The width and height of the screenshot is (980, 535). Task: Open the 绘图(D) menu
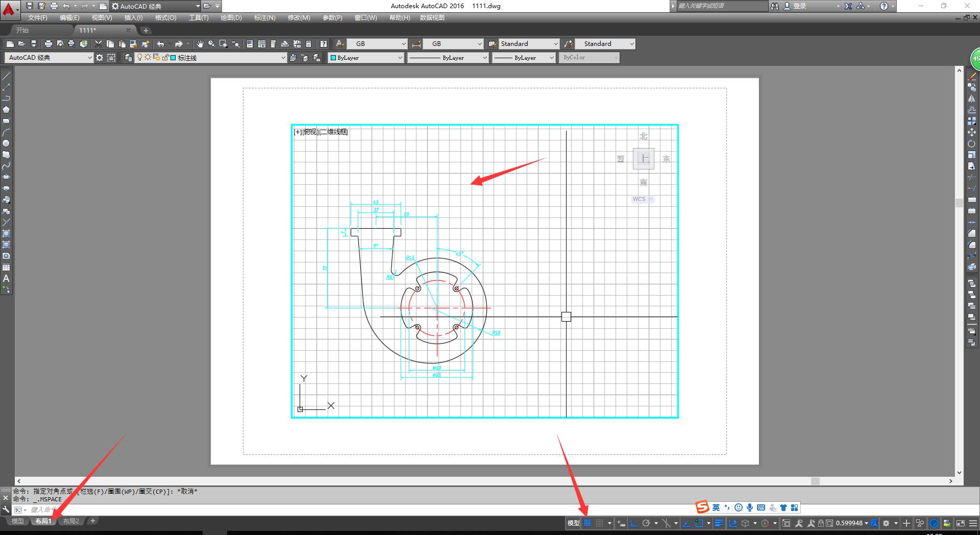point(231,18)
